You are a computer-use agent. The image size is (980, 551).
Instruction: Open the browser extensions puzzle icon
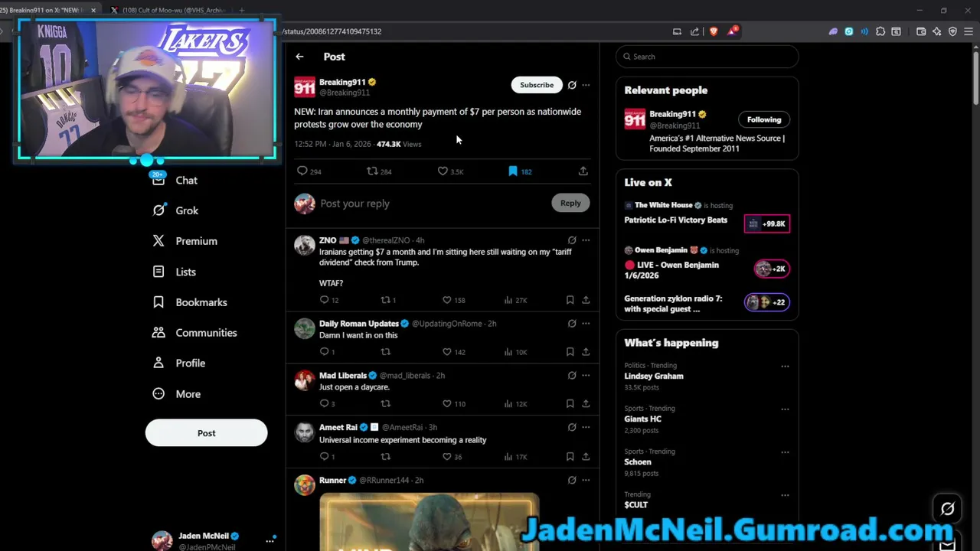880,31
